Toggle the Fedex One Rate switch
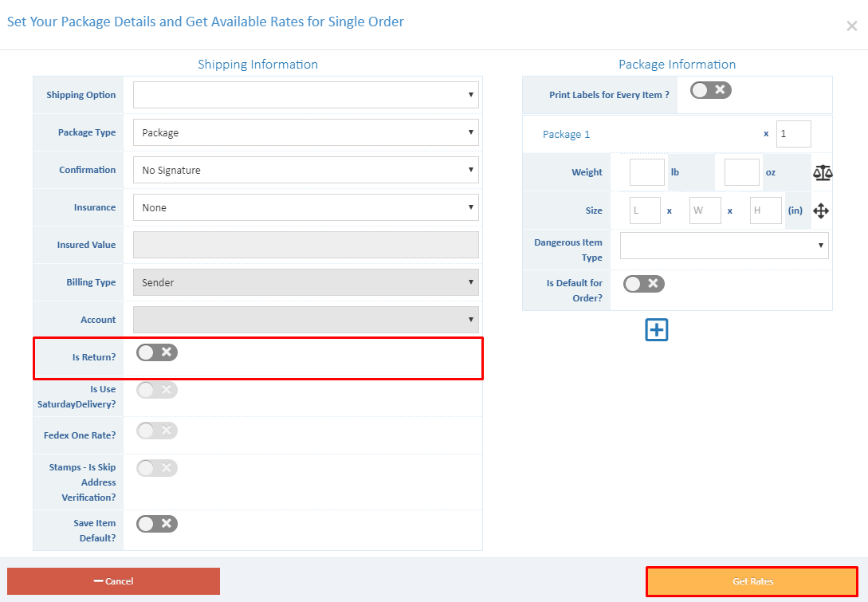The height and width of the screenshot is (602, 868). [x=156, y=430]
